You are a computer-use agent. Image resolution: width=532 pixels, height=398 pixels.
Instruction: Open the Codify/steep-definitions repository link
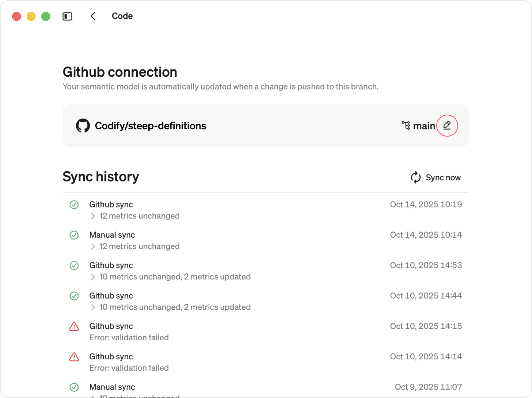click(x=151, y=126)
